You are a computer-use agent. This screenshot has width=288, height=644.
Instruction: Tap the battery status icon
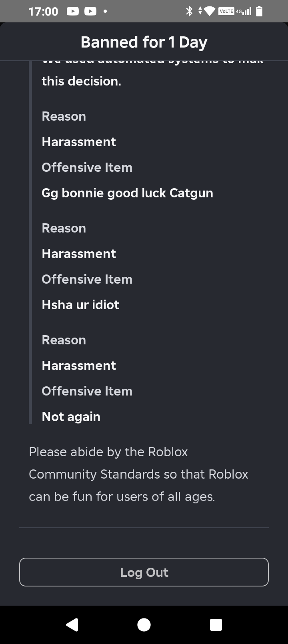point(259,11)
